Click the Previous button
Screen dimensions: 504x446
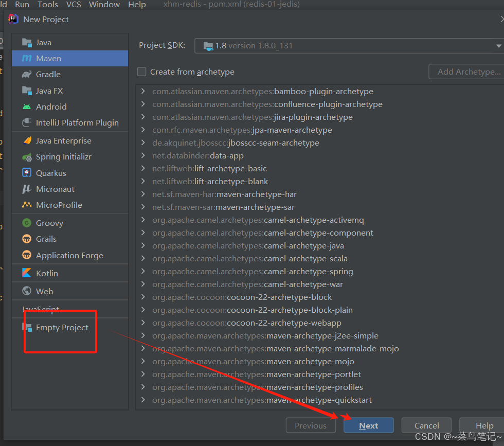tap(311, 425)
